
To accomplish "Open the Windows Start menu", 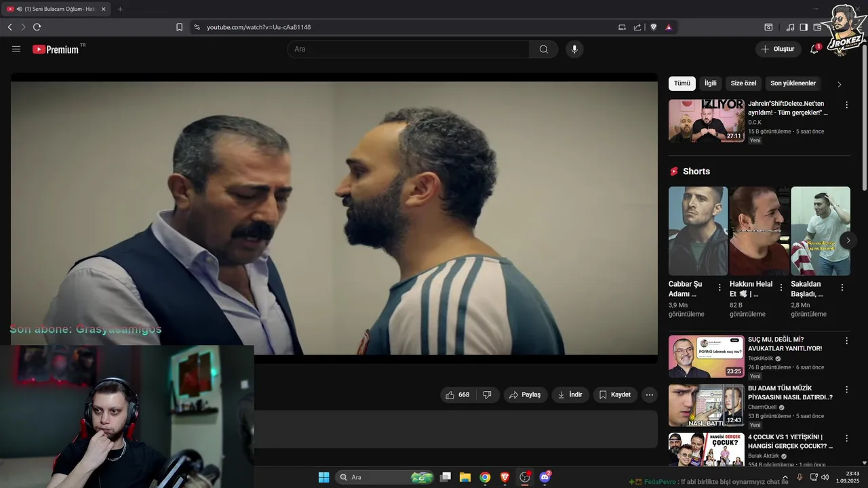I will click(323, 477).
